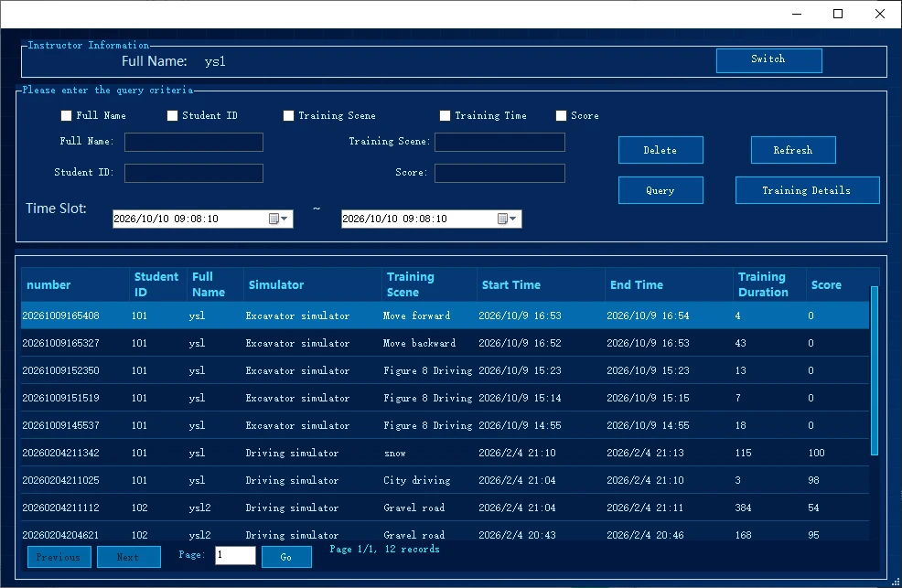Go to the Next page
This screenshot has width=902, height=588.
(129, 557)
